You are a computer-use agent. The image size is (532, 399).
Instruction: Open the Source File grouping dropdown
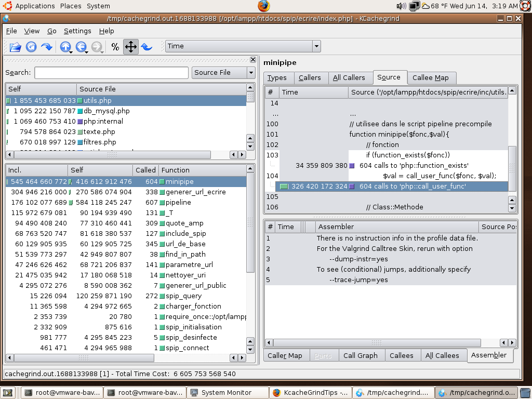(223, 73)
